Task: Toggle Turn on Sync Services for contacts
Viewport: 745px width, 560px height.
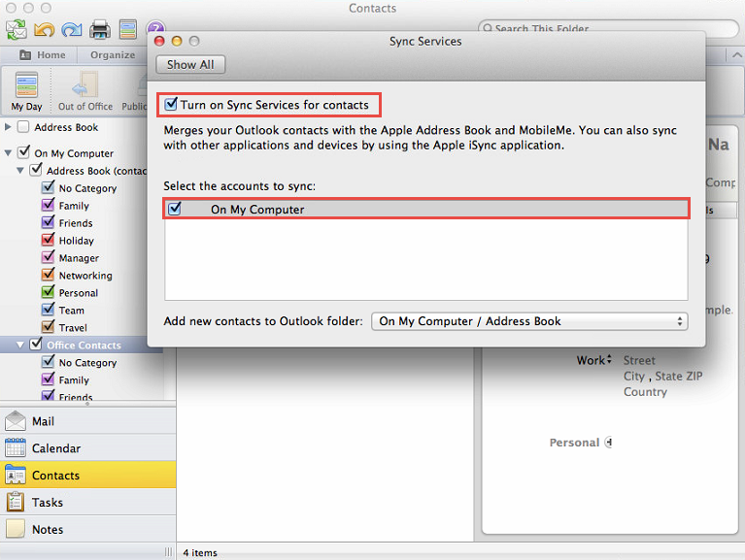Action: (171, 104)
